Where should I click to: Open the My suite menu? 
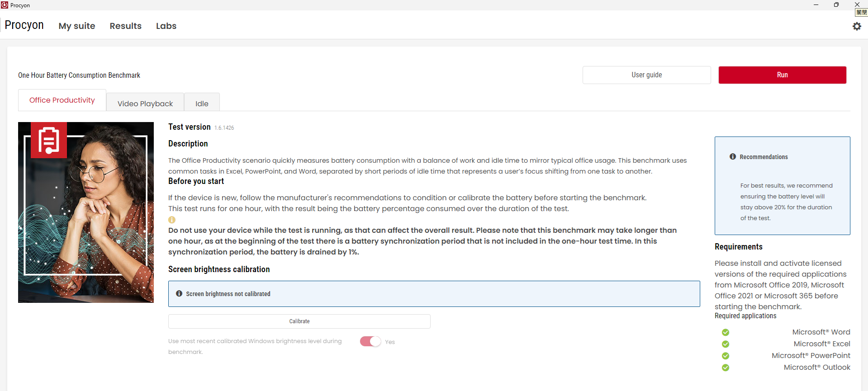(77, 26)
